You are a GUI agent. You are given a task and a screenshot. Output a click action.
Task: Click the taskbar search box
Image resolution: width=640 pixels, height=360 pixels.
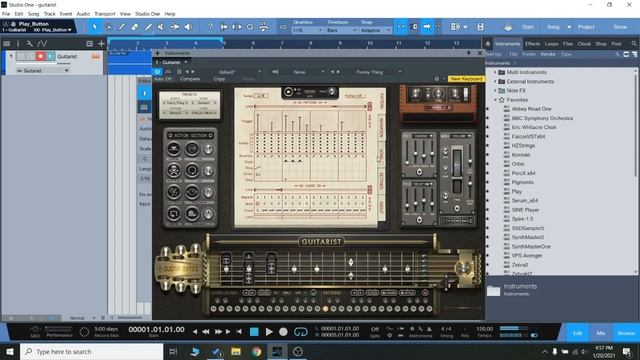[91, 351]
